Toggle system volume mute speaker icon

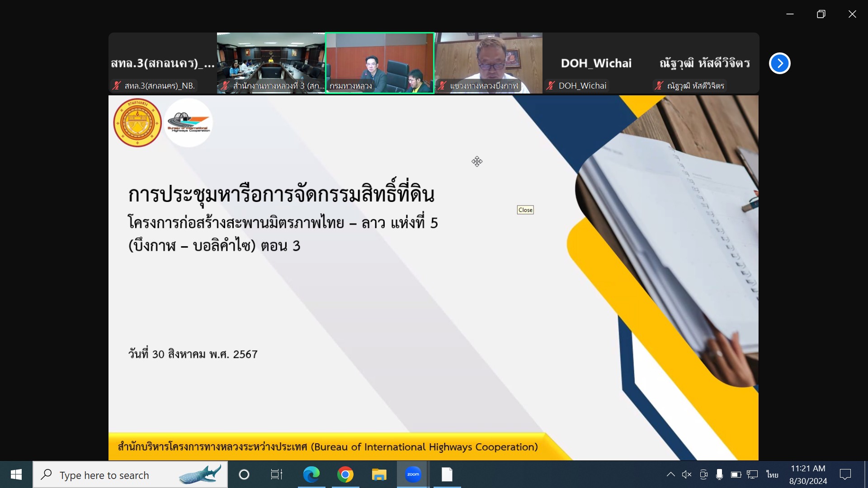[x=686, y=474]
